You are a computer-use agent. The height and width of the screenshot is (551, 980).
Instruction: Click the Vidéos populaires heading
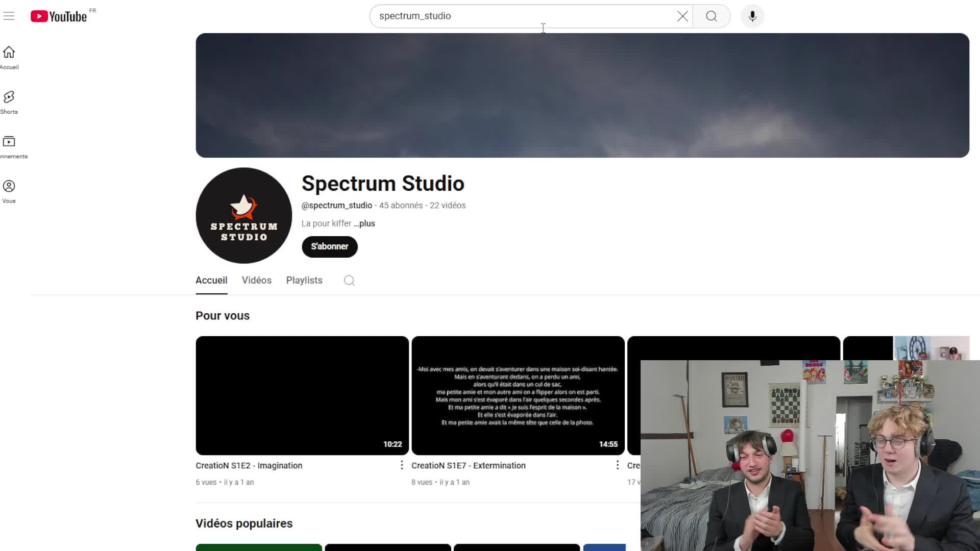244,523
